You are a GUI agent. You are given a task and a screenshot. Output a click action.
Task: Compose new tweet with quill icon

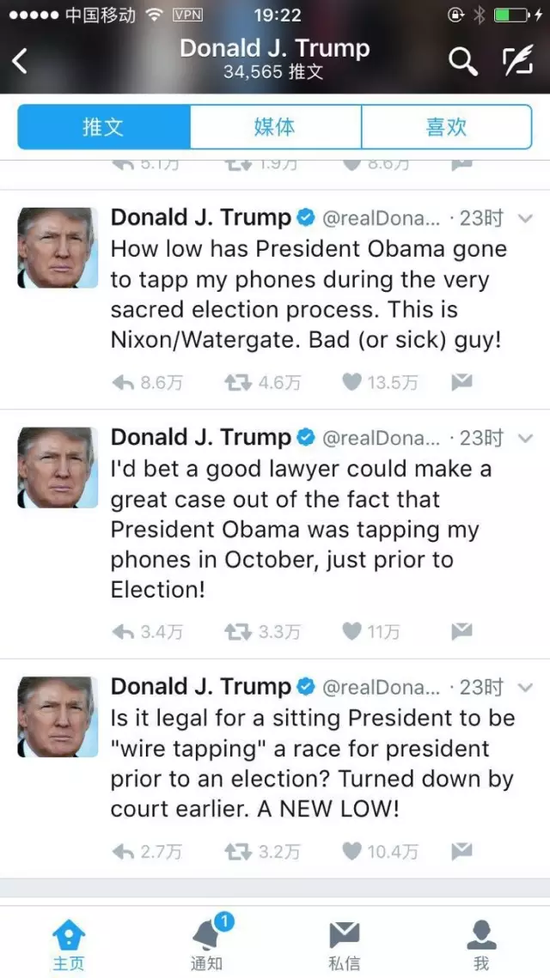(518, 61)
